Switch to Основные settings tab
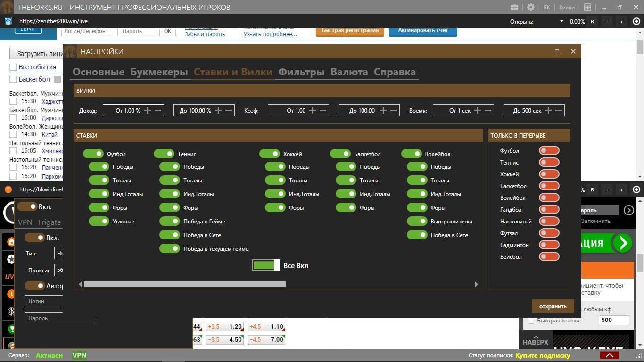The height and width of the screenshot is (362, 644). pos(99,72)
